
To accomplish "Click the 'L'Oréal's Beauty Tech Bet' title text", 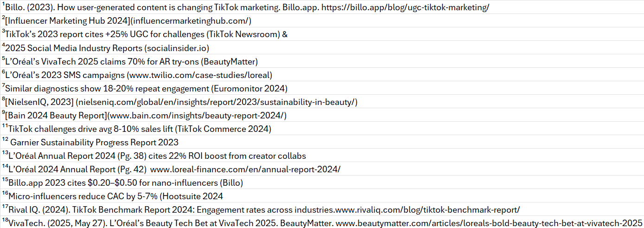I will click(x=185, y=223).
